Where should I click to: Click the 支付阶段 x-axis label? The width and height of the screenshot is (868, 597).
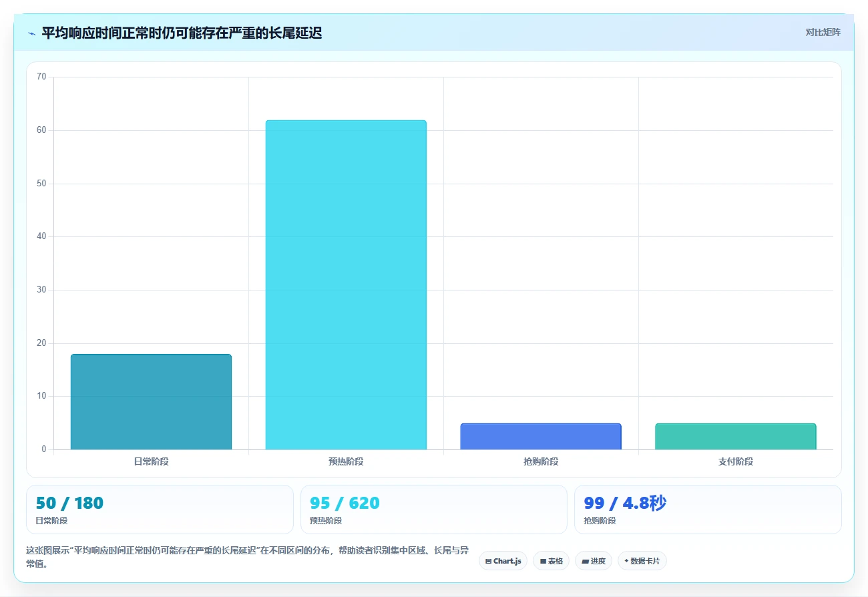click(x=736, y=461)
